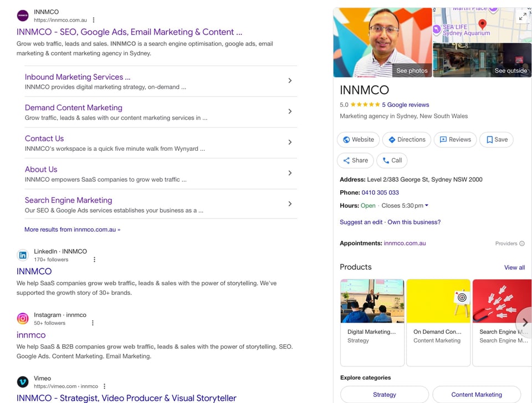Viewport: 532px width, 403px height.
Task: Click the Directions button
Action: click(x=407, y=140)
